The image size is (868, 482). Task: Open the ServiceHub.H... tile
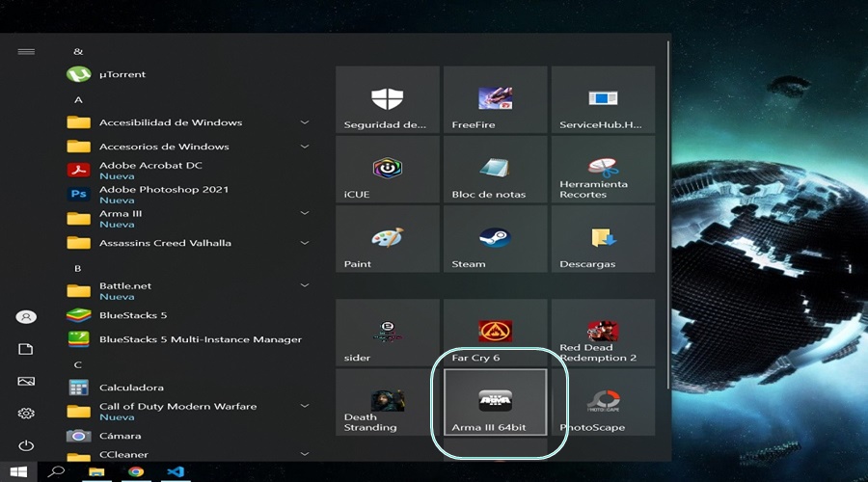click(x=603, y=99)
